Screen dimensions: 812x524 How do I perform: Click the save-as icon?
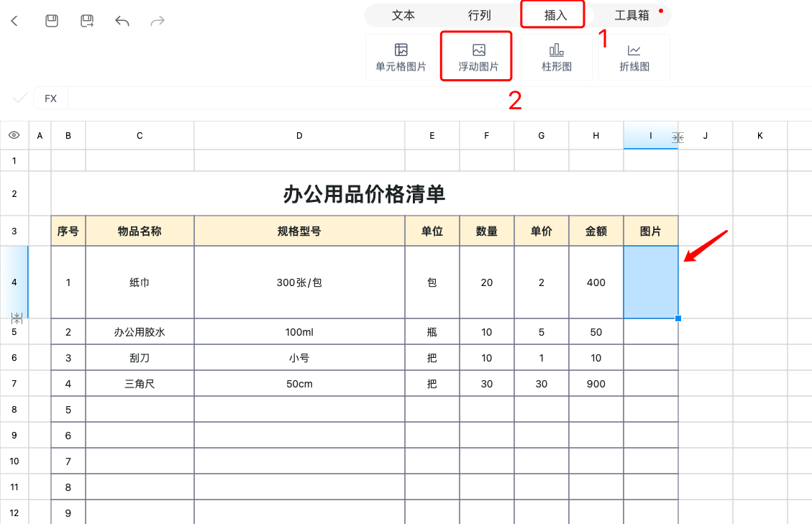coord(87,21)
